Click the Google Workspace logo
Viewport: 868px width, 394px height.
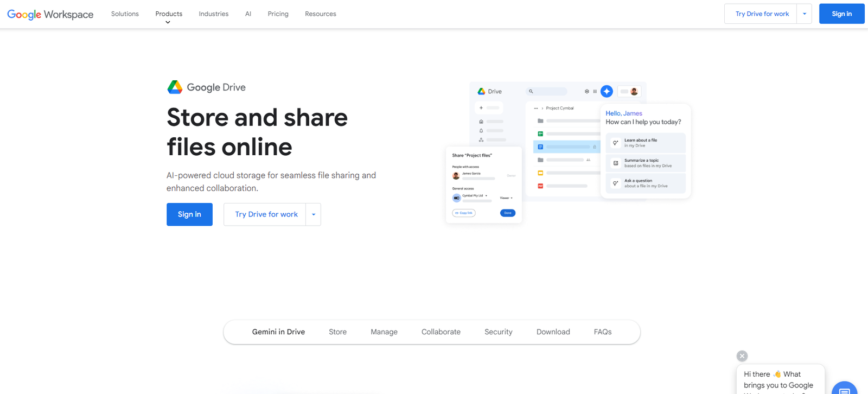click(50, 14)
